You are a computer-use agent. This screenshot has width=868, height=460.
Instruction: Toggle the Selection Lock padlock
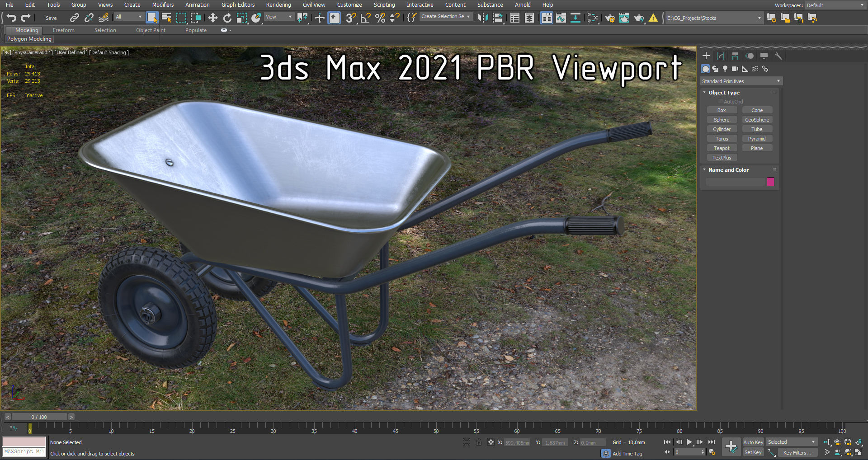[479, 442]
